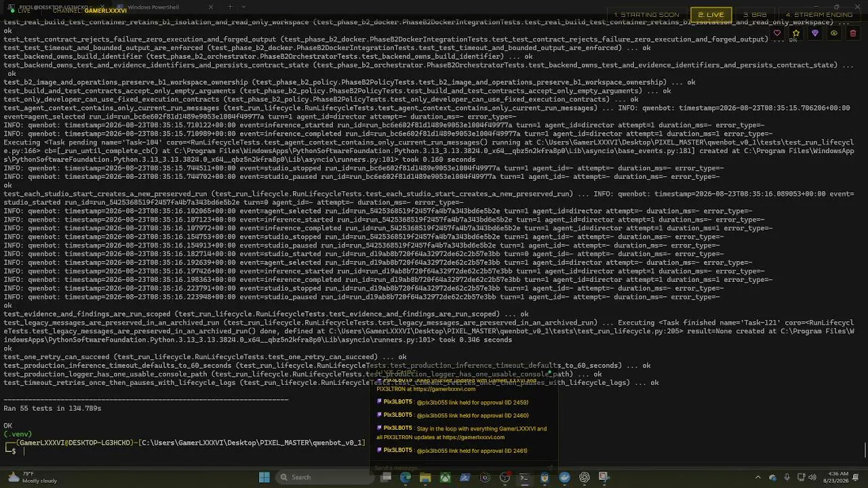The height and width of the screenshot is (488, 868).
Task: Open the notification bell in tray
Action: [856, 478]
